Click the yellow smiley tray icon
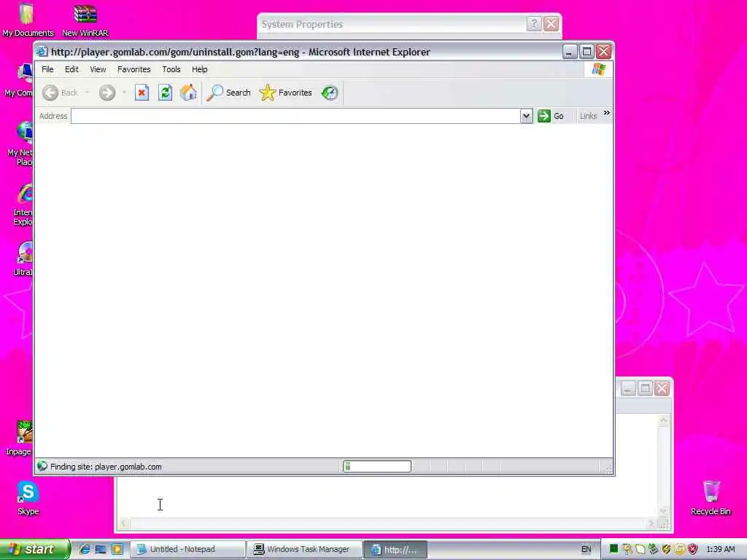This screenshot has height=560, width=747. 680,549
